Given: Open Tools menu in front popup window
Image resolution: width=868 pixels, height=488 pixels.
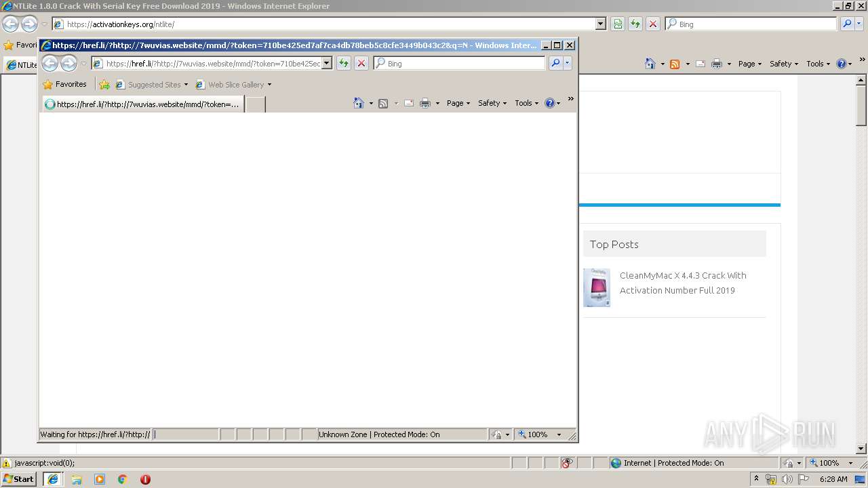Looking at the screenshot, I should tap(527, 103).
